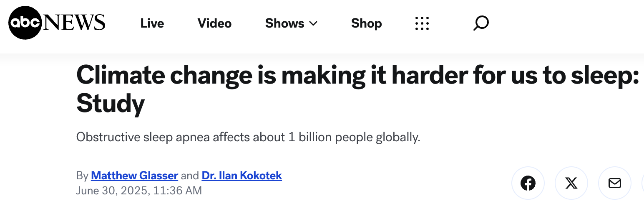644x214 pixels.
Task: Open Matthew Glasser's author page
Action: [x=135, y=176]
